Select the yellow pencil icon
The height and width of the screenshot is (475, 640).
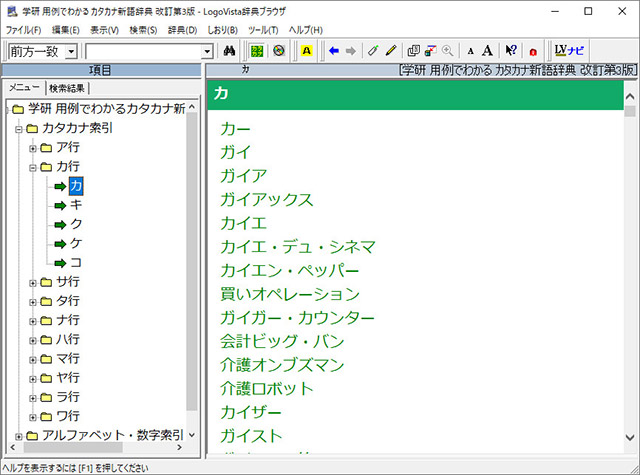point(391,51)
